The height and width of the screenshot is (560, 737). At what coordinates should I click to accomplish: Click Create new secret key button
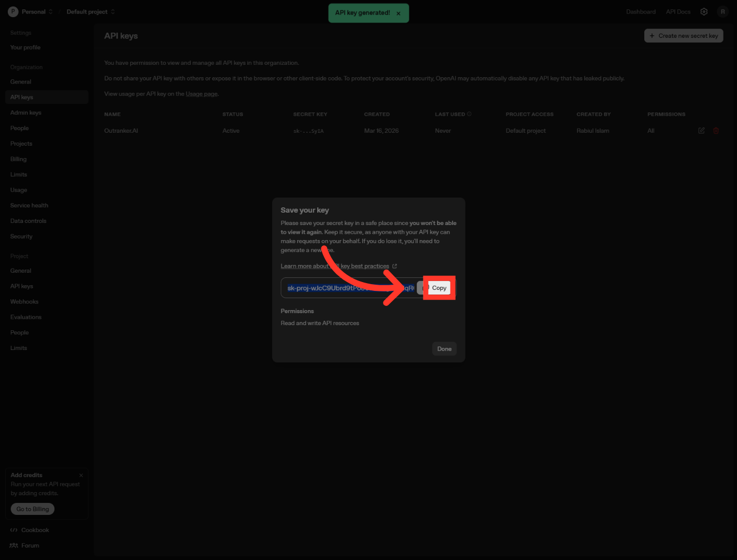click(x=683, y=36)
